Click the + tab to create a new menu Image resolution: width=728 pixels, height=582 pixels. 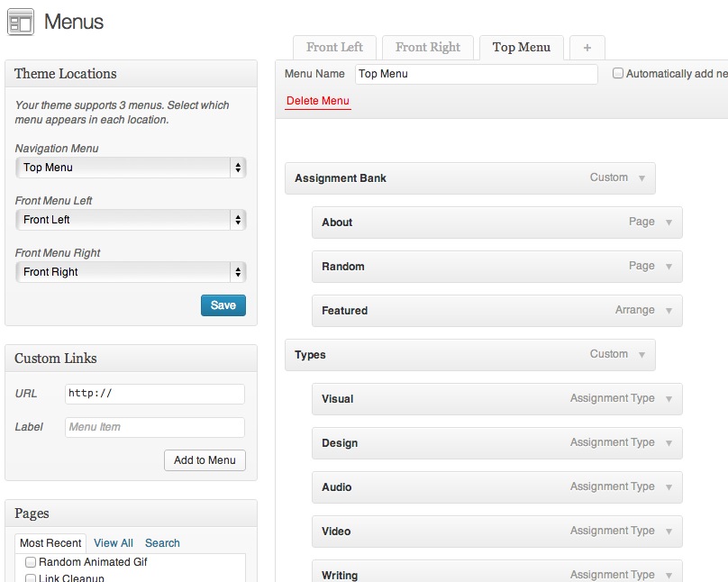(587, 48)
